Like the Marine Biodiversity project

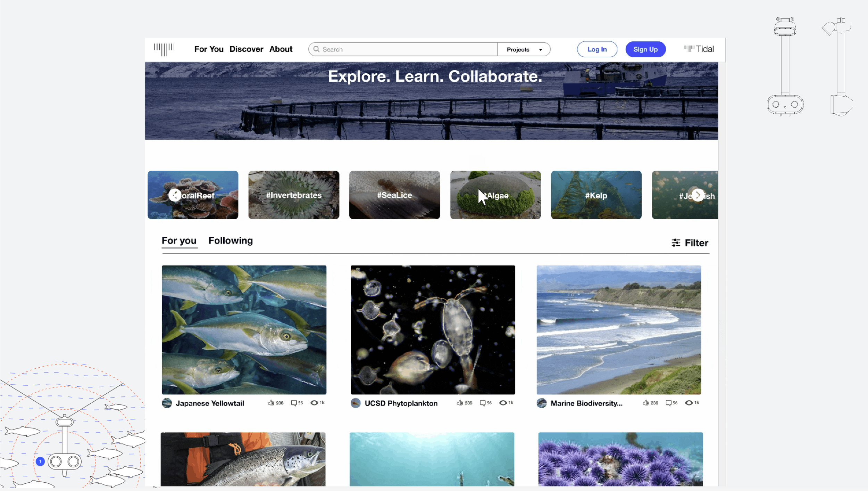[x=646, y=403]
